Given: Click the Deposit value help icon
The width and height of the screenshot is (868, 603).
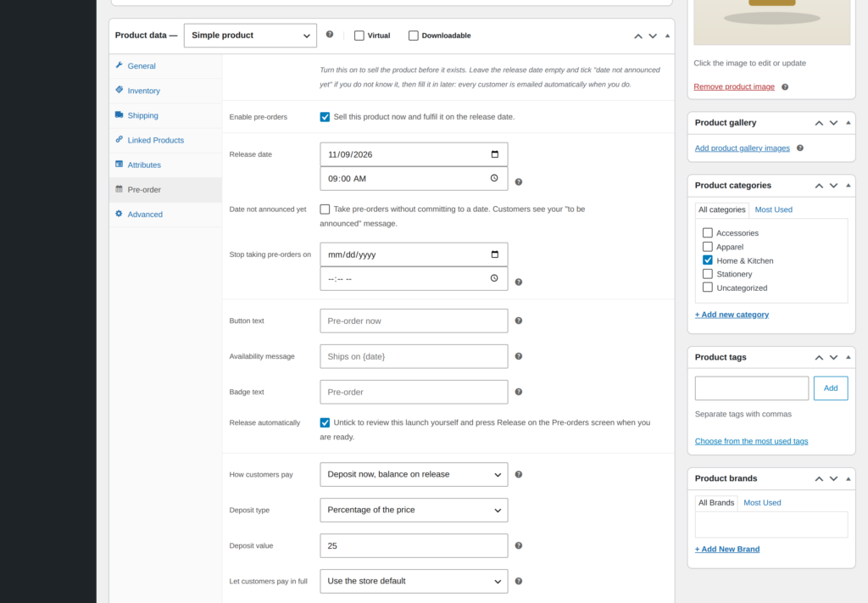Looking at the screenshot, I should pos(519,545).
